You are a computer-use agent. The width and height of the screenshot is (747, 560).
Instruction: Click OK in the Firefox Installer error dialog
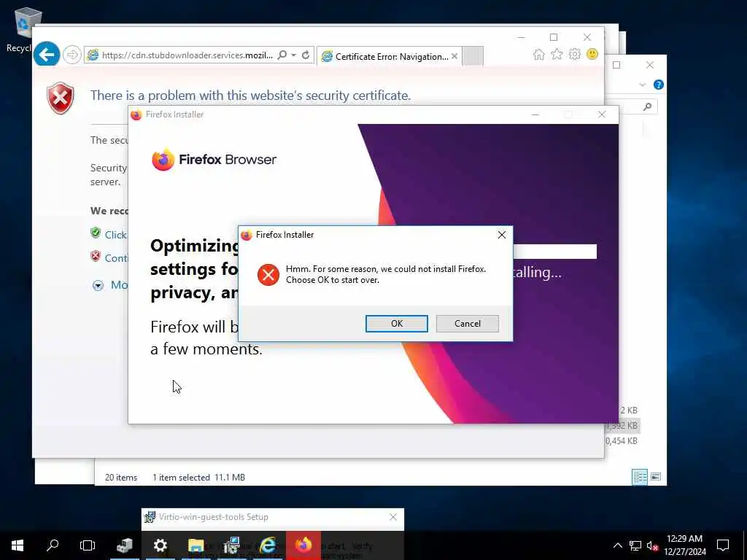coord(396,323)
